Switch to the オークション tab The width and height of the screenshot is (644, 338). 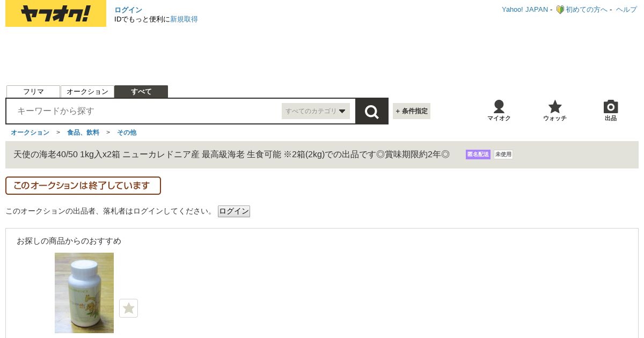(87, 92)
